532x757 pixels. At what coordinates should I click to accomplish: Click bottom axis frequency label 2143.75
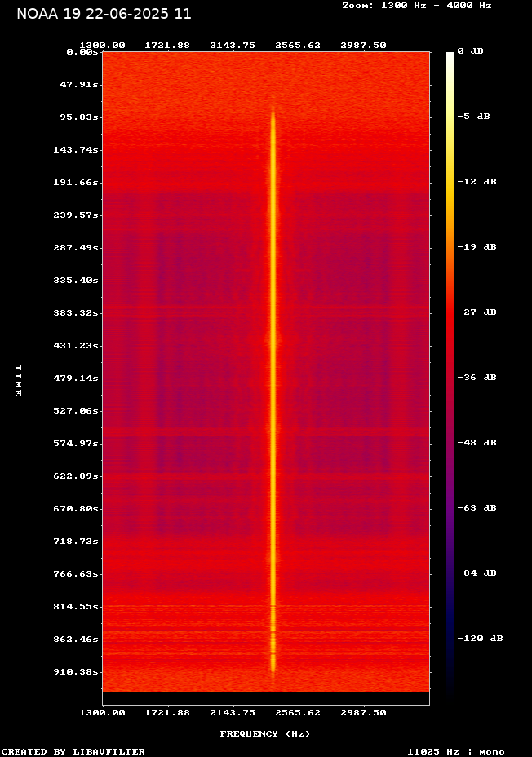tap(233, 713)
